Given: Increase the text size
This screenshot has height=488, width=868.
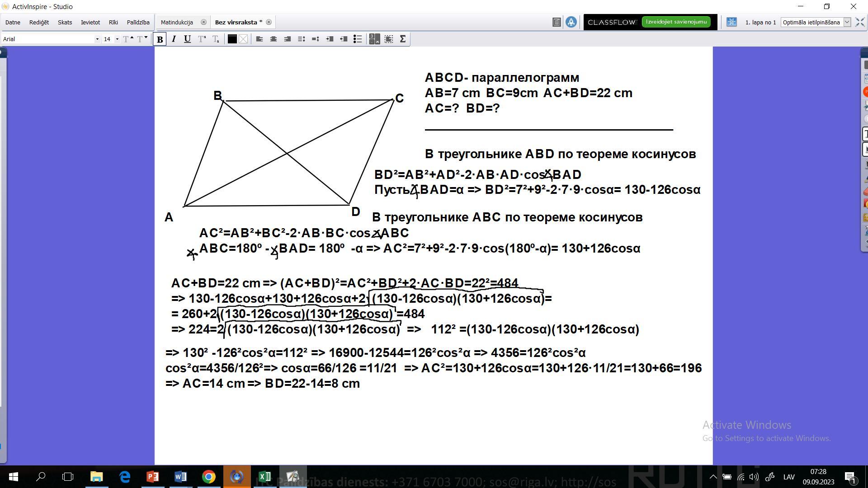Looking at the screenshot, I should click(x=128, y=39).
